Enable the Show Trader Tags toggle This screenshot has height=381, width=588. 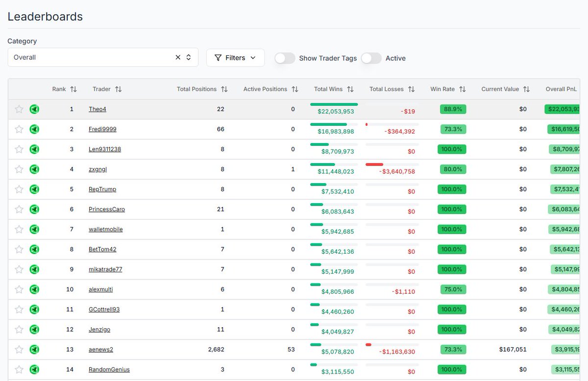pos(285,58)
